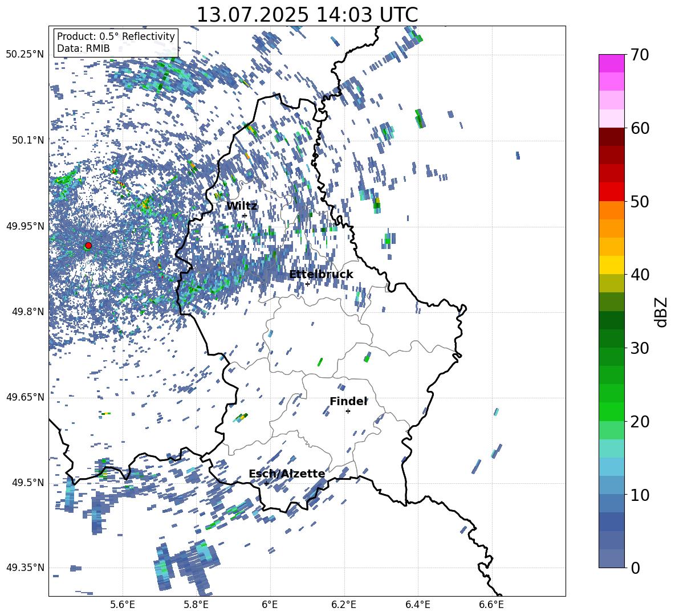Click the red radar site marker
Screen dimensions: 675x616
88,245
